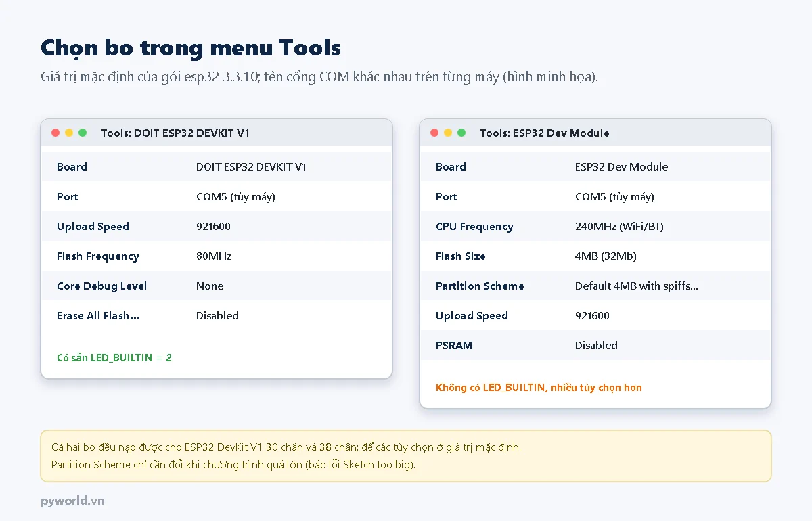The height and width of the screenshot is (521, 812).
Task: Click the Core Debug Level label
Action: [x=101, y=286]
